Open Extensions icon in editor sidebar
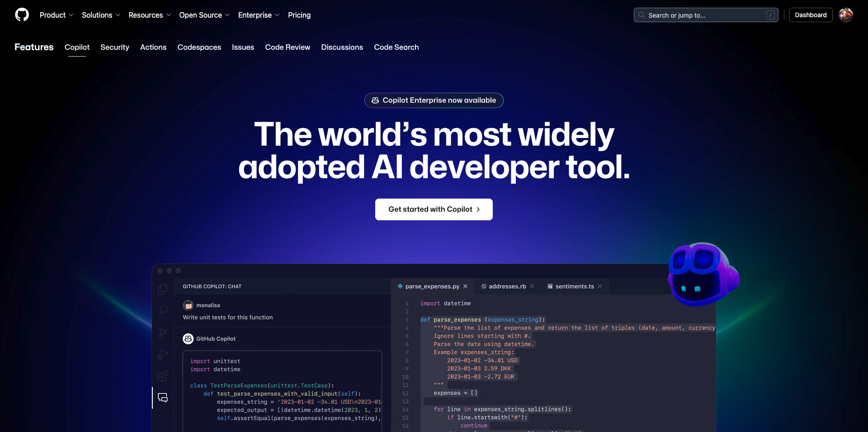The width and height of the screenshot is (868, 432). coord(163,376)
